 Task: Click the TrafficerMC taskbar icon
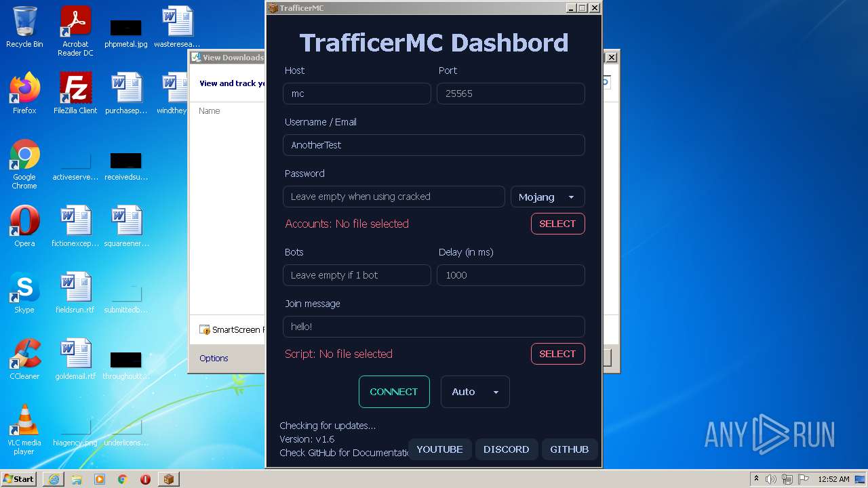[168, 479]
